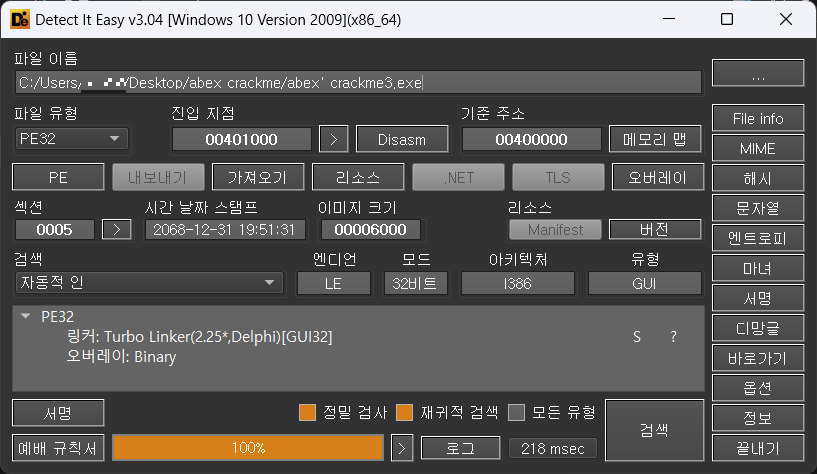Viewport: 817px width, 474px height.
Task: Select the 오버레이: Binary result row
Action: (121, 357)
